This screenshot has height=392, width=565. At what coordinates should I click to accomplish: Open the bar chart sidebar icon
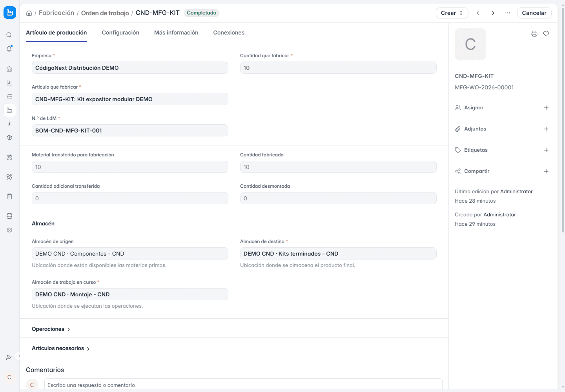[9, 83]
